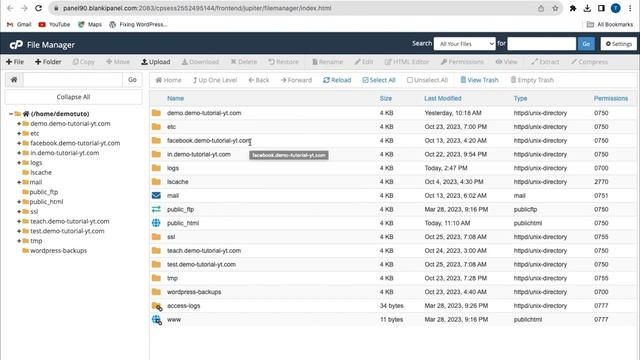Expand in.demo-tutorial-yt.com in the tree

pos(19,153)
